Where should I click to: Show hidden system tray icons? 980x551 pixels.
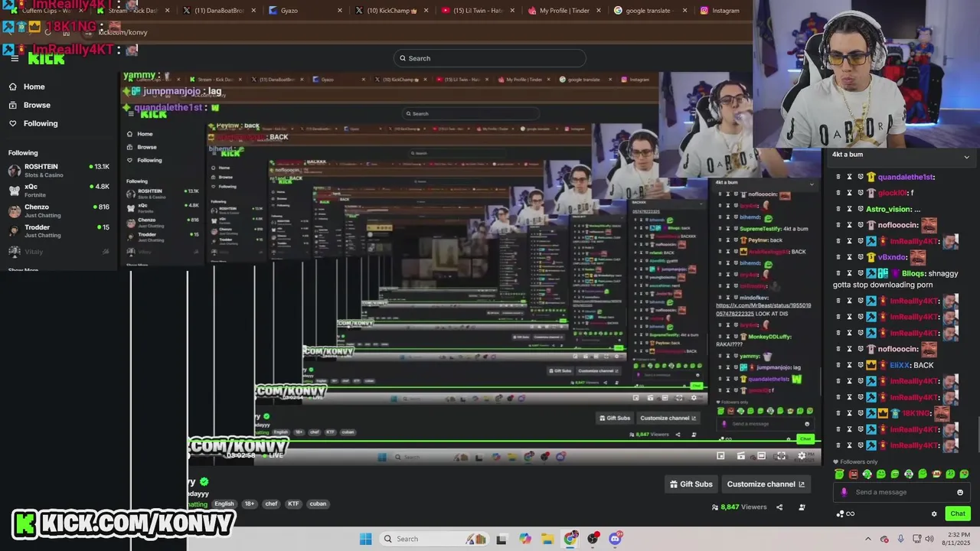tap(867, 539)
